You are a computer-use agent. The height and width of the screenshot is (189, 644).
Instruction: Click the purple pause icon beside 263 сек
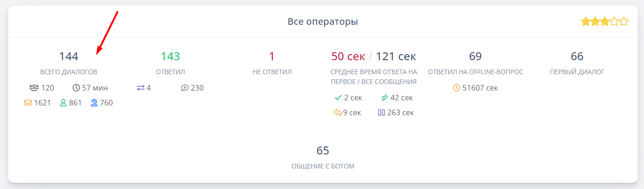pyautogui.click(x=381, y=112)
